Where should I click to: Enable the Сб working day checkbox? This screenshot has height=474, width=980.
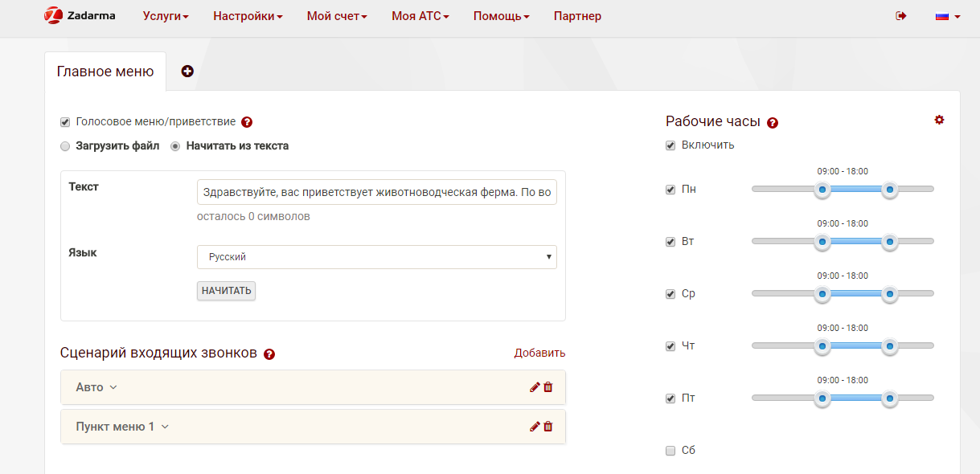coord(670,451)
